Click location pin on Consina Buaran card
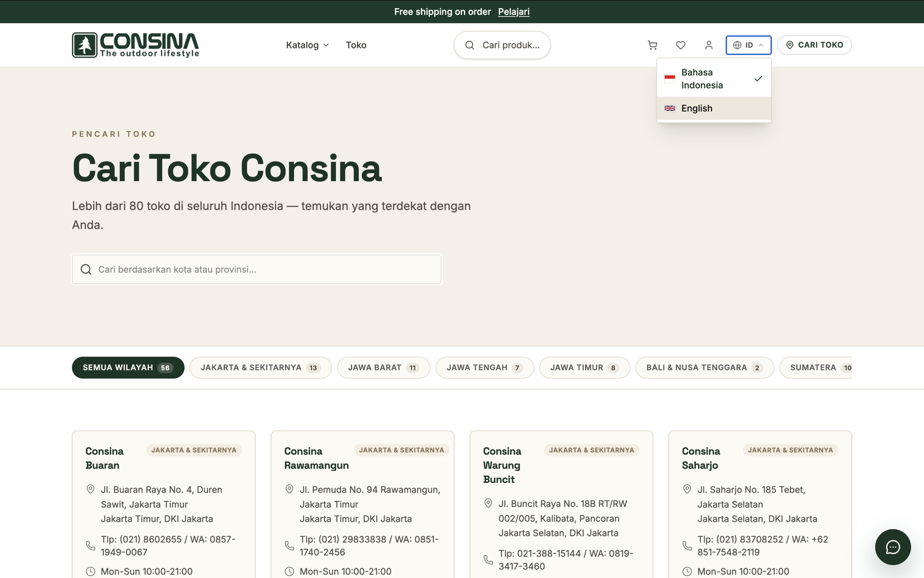The image size is (924, 578). [90, 489]
